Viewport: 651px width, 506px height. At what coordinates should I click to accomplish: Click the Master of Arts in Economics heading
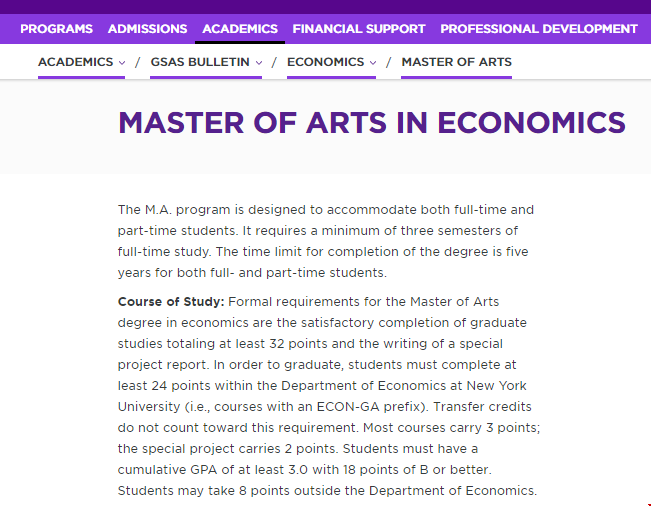click(x=372, y=123)
